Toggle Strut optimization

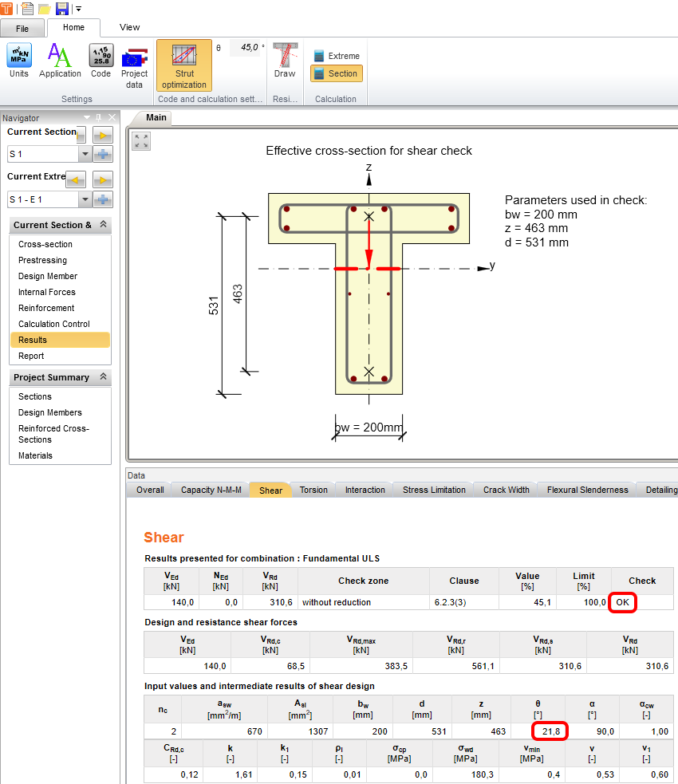[183, 65]
